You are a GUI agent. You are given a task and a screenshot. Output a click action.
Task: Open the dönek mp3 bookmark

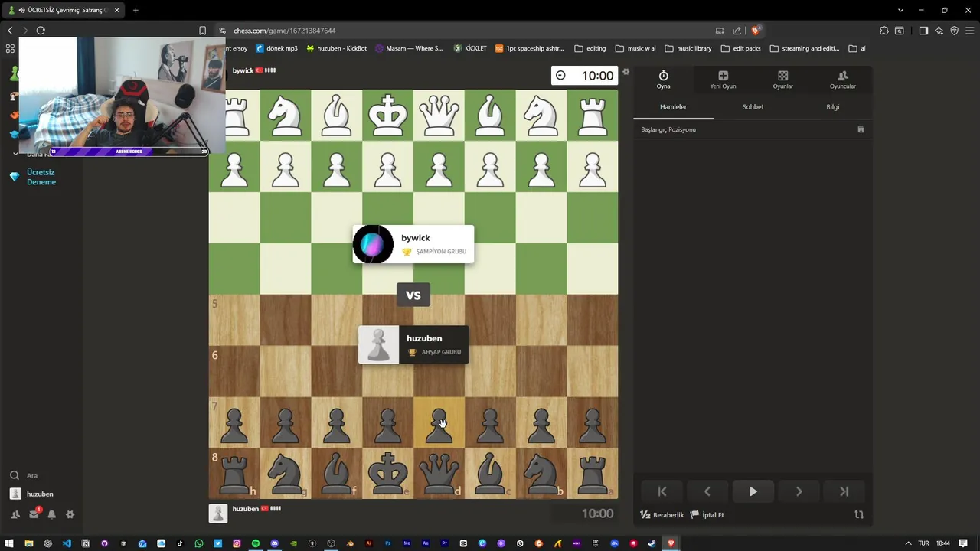(x=276, y=48)
